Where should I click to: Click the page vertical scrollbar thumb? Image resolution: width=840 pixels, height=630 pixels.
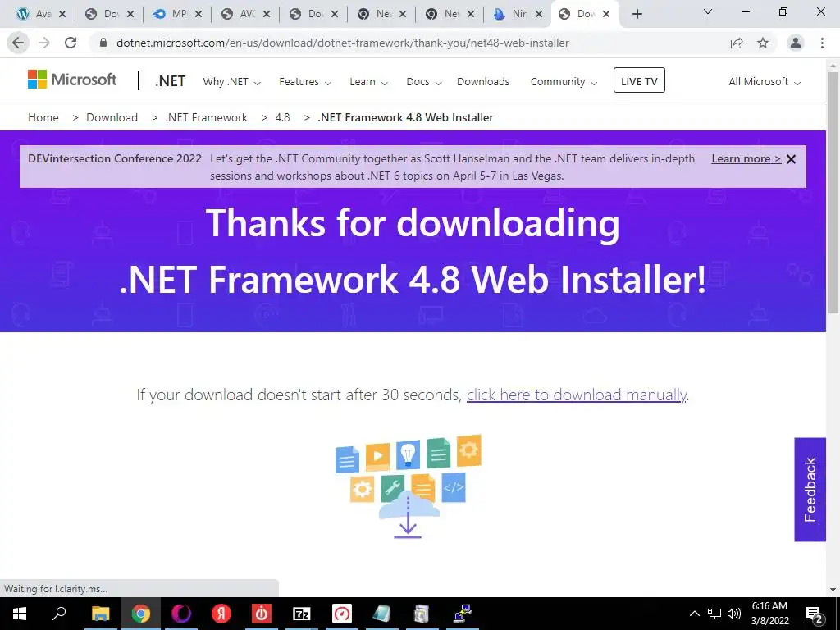tap(833, 192)
